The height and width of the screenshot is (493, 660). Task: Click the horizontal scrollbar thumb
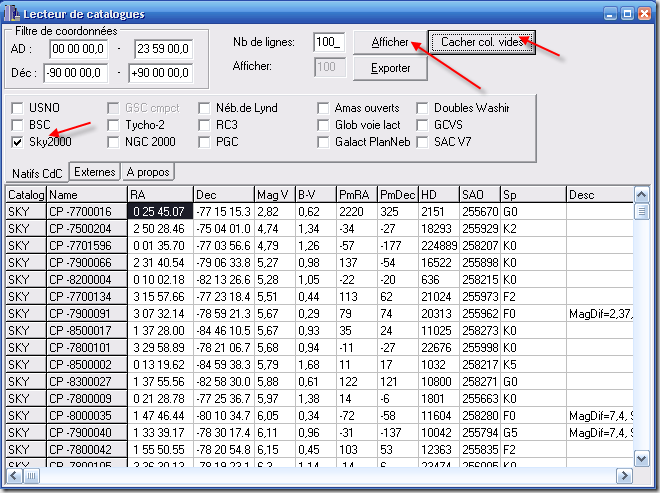31,476
